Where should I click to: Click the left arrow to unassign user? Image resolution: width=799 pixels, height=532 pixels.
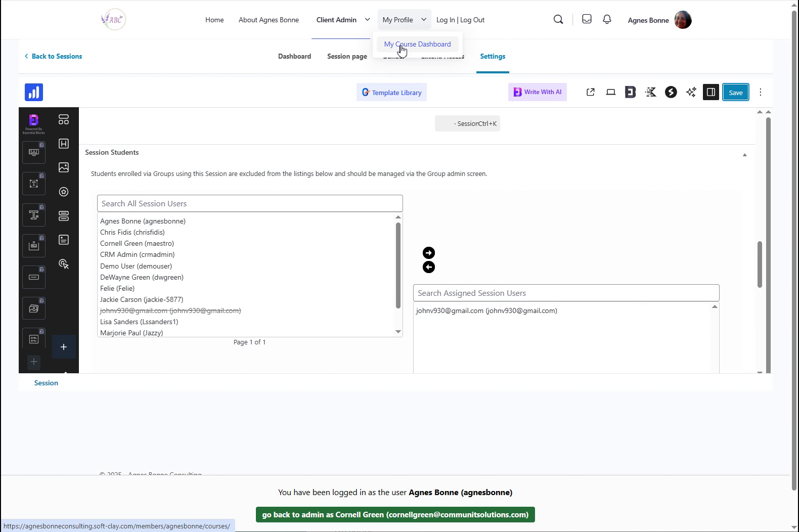(429, 267)
